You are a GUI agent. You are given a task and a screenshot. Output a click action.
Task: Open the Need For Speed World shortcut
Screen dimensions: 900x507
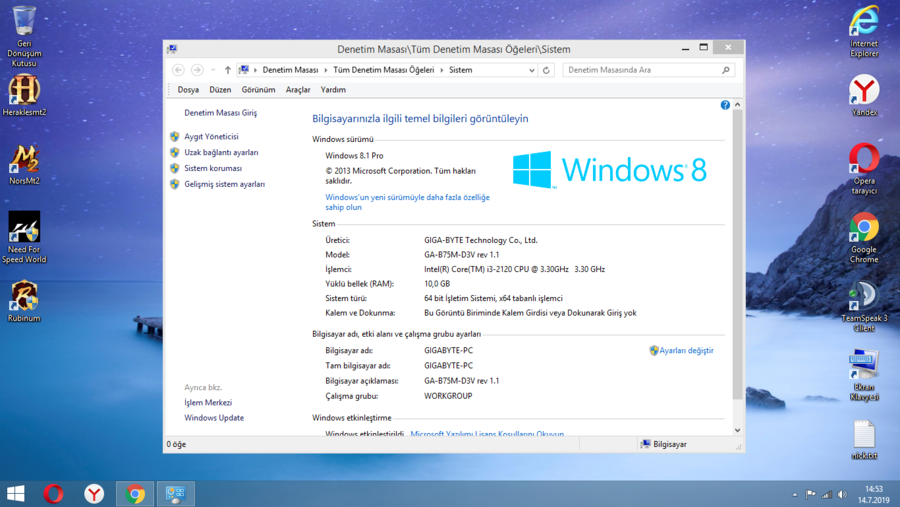[24, 234]
